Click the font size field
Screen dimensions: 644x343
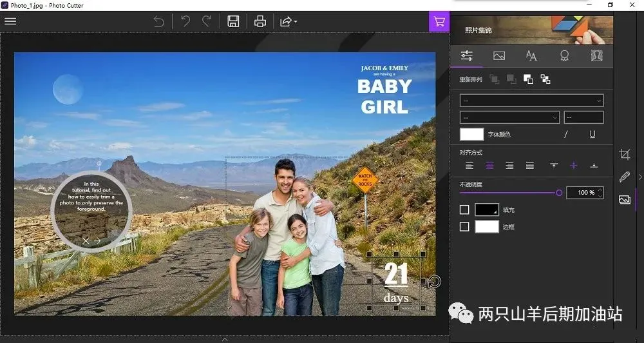click(x=583, y=117)
